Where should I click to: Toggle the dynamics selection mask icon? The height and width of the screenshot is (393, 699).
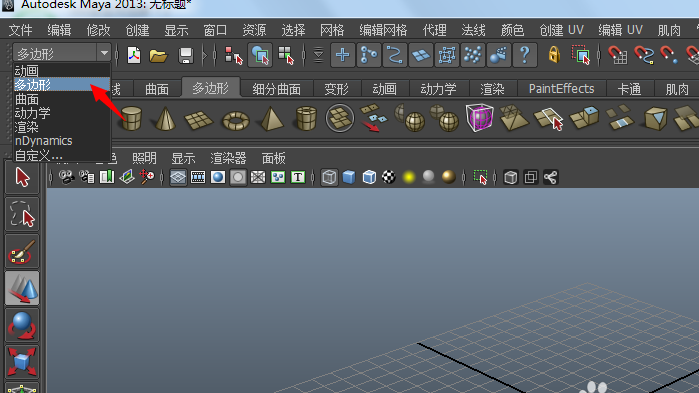pos(472,55)
